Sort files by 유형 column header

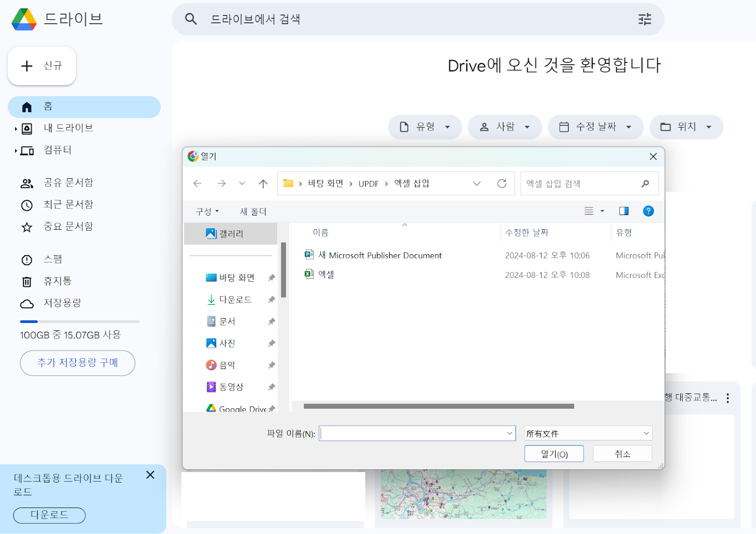pyautogui.click(x=624, y=233)
